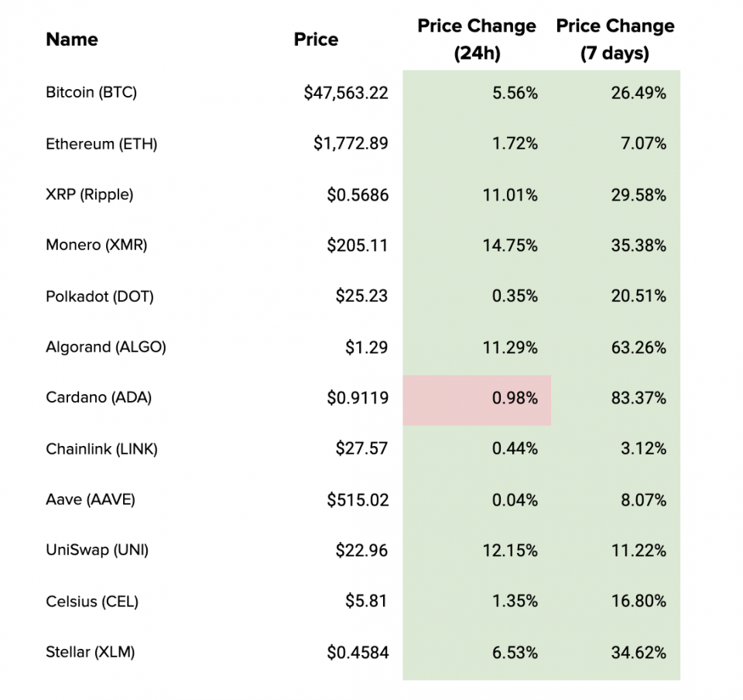Click the Price Change (7 days) header
This screenshot has height=700, width=743.
pos(615,39)
